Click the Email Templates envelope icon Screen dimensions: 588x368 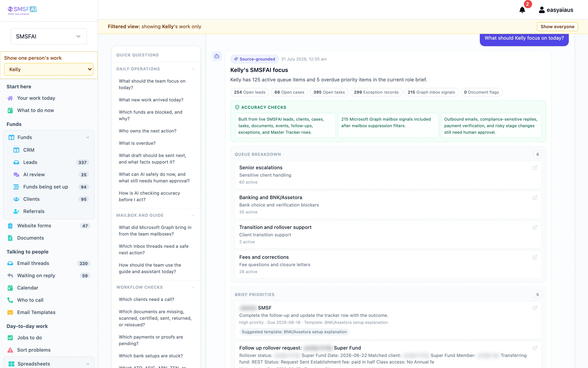10,312
